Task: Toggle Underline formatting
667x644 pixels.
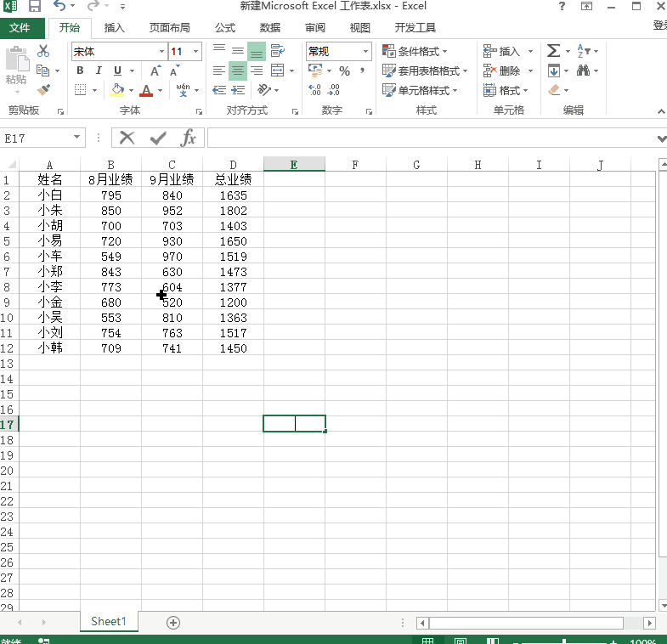Action: pos(118,71)
